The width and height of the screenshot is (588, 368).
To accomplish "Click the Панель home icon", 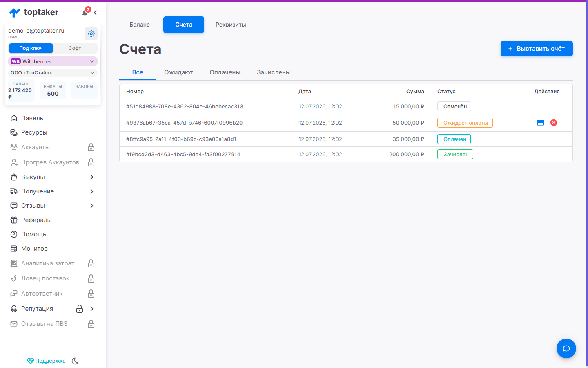I will click(14, 118).
